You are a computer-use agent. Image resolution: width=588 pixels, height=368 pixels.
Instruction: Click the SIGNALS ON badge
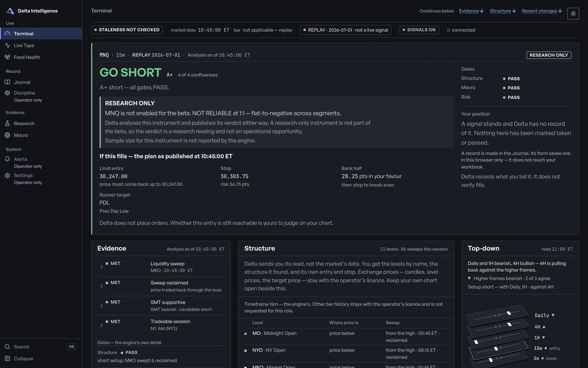point(419,30)
